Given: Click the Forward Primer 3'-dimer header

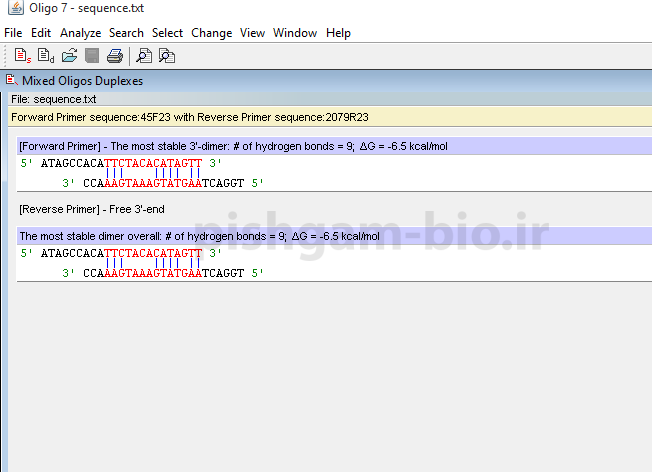Looking at the screenshot, I should click(x=233, y=146).
